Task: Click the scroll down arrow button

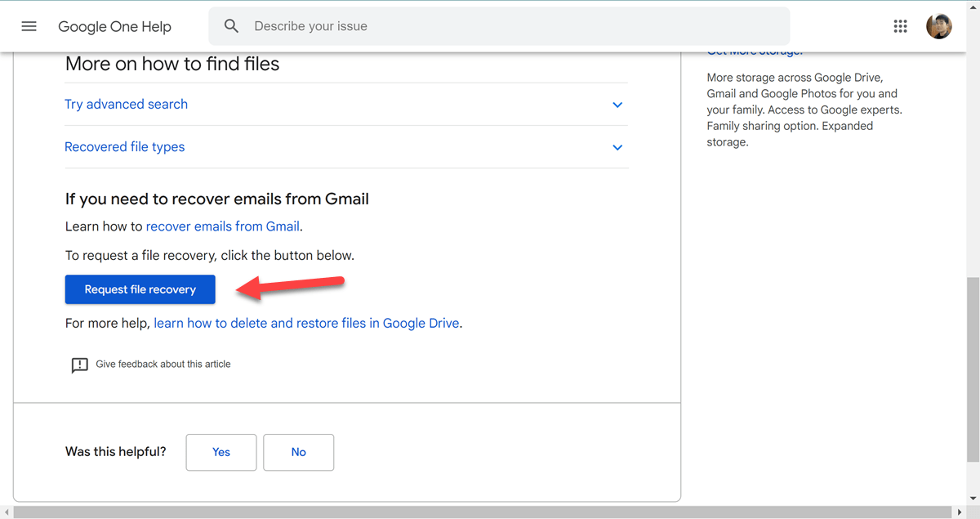Action: pos(973,499)
